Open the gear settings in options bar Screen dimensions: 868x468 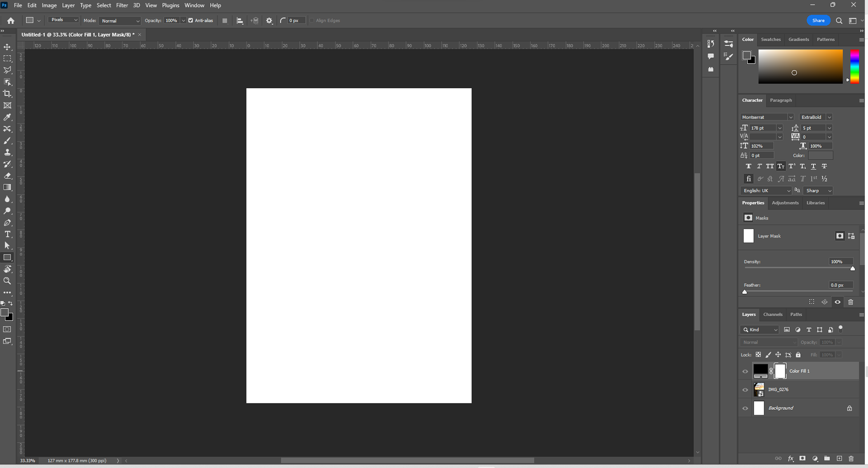(x=269, y=21)
